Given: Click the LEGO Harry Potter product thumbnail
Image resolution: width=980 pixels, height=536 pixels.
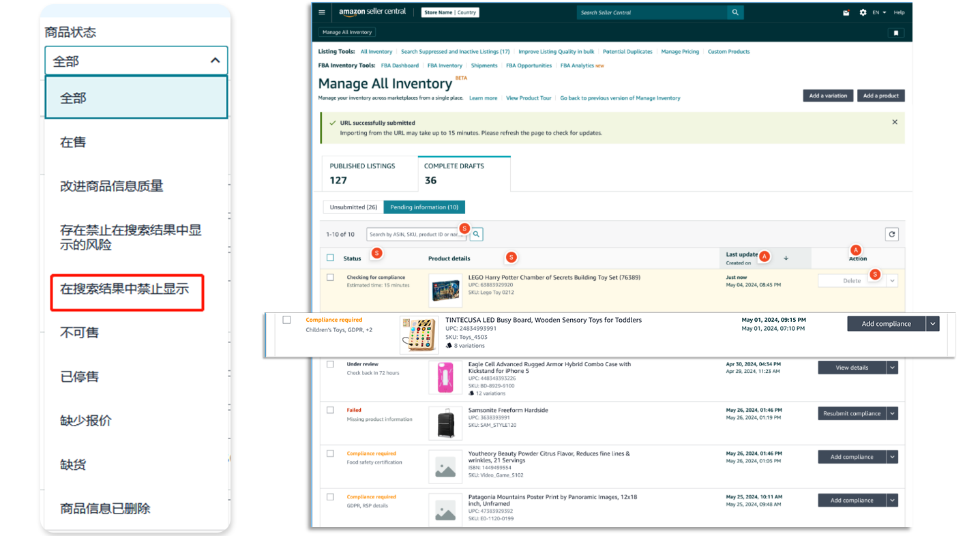Looking at the screenshot, I should 445,289.
